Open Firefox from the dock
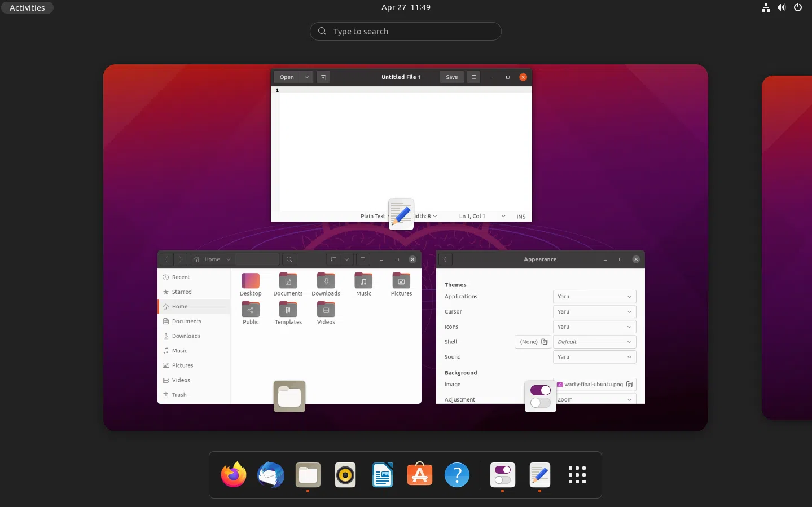Screen dimensions: 812x507 coord(233,475)
